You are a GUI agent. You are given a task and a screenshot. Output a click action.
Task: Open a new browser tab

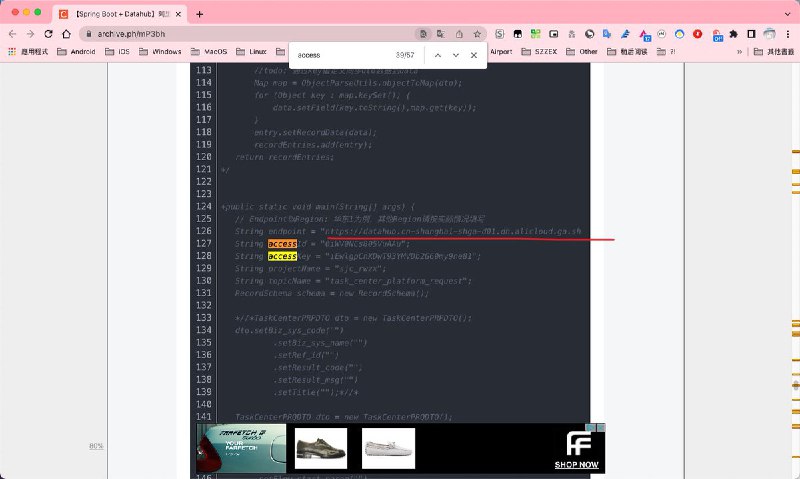(x=199, y=14)
